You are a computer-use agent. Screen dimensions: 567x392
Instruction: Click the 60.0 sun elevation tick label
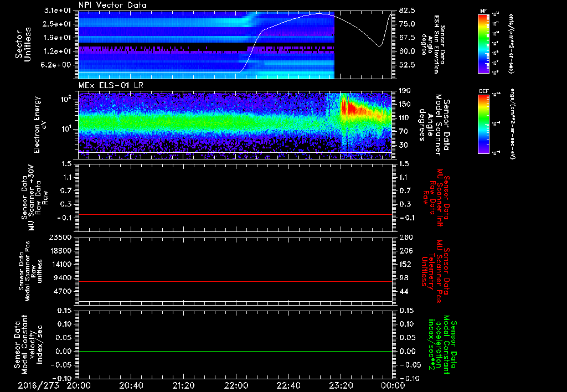coord(407,51)
